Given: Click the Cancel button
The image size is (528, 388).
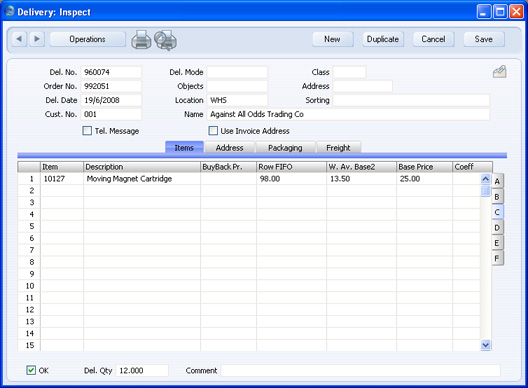Looking at the screenshot, I should click(x=433, y=39).
